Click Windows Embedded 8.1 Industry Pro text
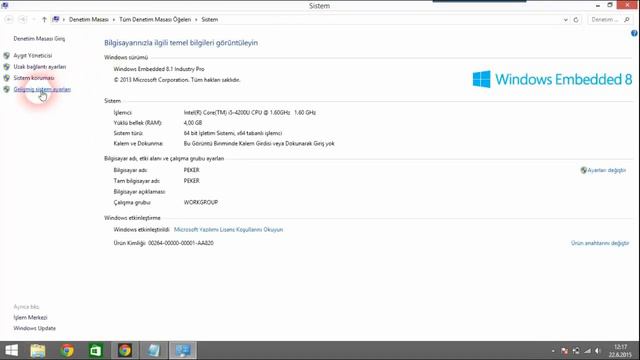Screen dimensions: 640x360 (159, 69)
